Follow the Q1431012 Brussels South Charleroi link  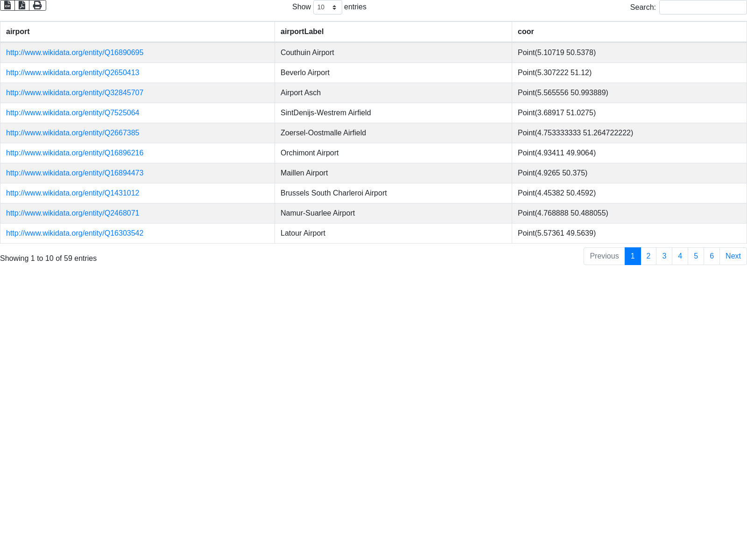[x=72, y=193]
